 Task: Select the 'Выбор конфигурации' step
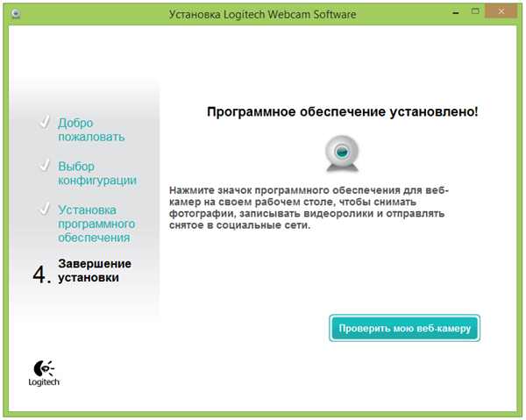click(x=97, y=174)
